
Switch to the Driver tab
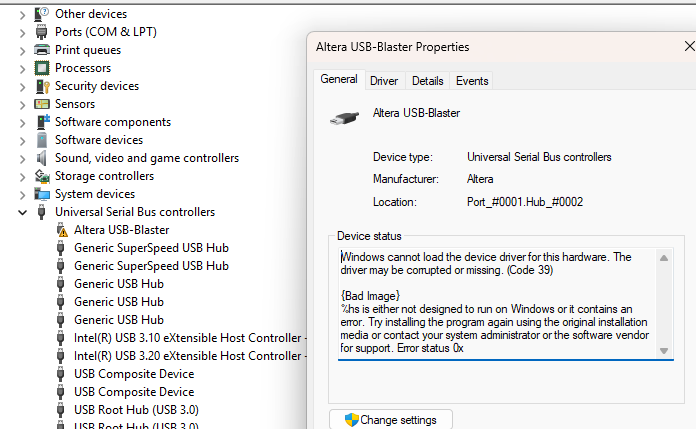click(384, 81)
